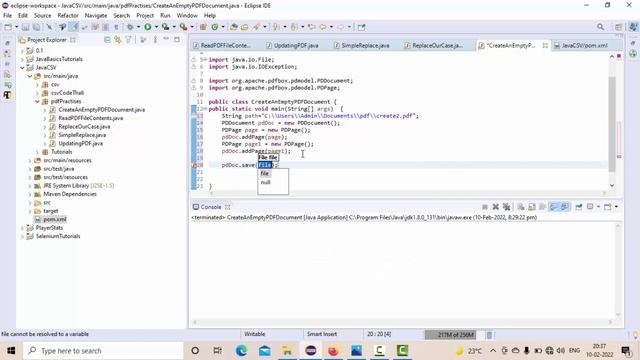This screenshot has height=360, width=640.
Task: Toggle Link with Editor in Project Explorer
Action: click(x=118, y=40)
